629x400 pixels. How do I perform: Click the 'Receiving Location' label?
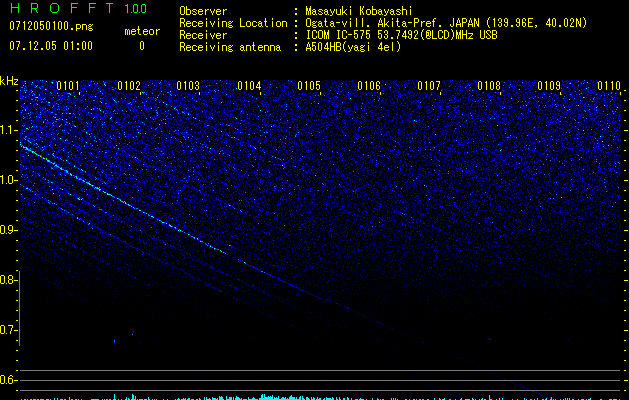point(233,23)
